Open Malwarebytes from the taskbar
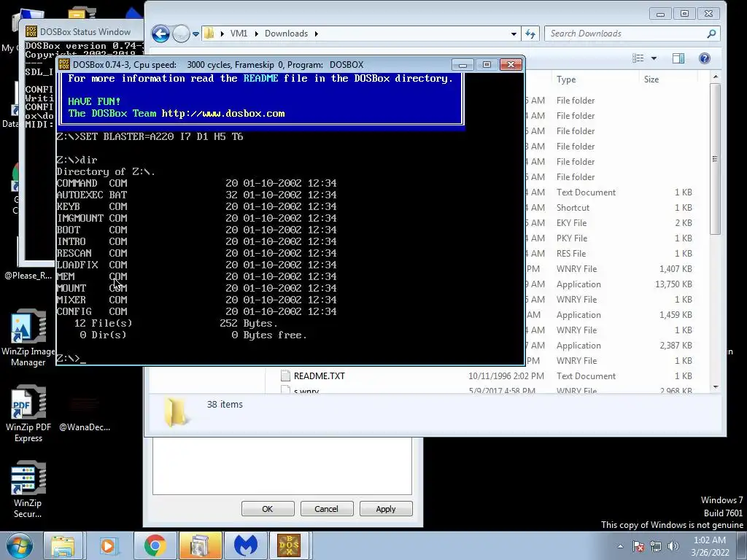 [245, 545]
